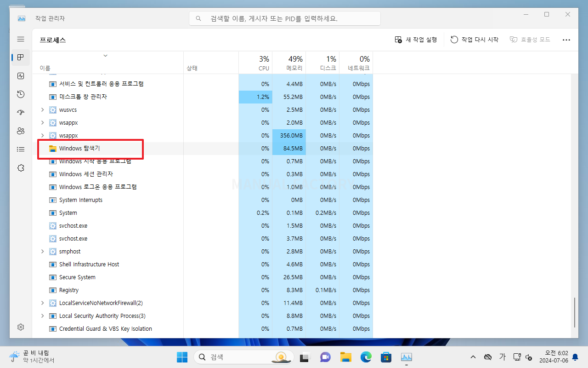Screen dimensions: 588x368
Task: Select the Registry process row
Action: pyautogui.click(x=203, y=290)
